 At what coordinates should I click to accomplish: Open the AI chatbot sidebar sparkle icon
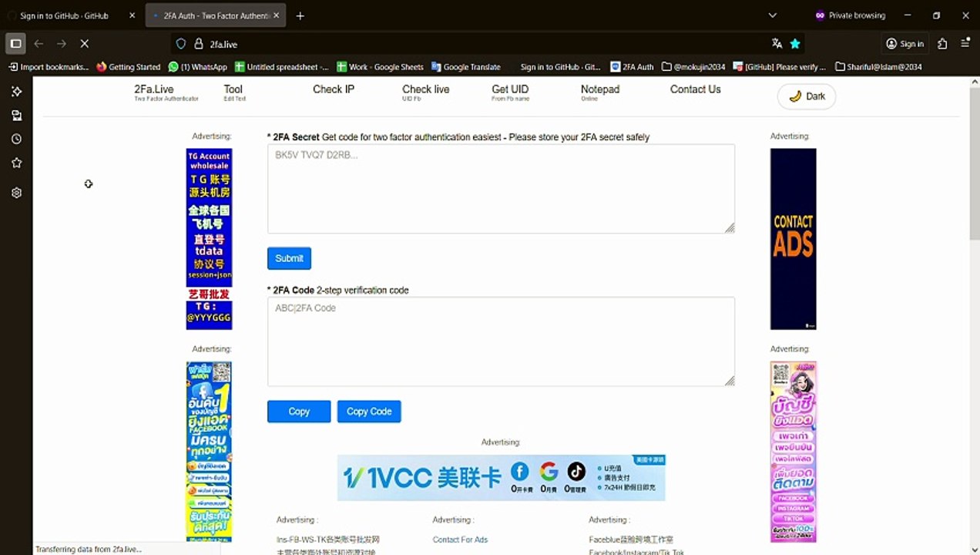point(16,91)
